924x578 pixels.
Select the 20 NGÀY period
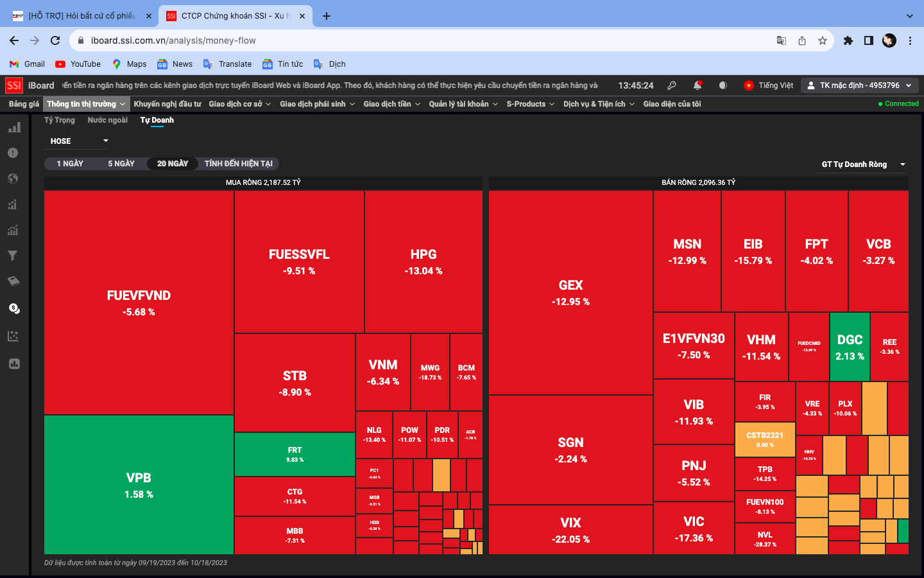173,164
